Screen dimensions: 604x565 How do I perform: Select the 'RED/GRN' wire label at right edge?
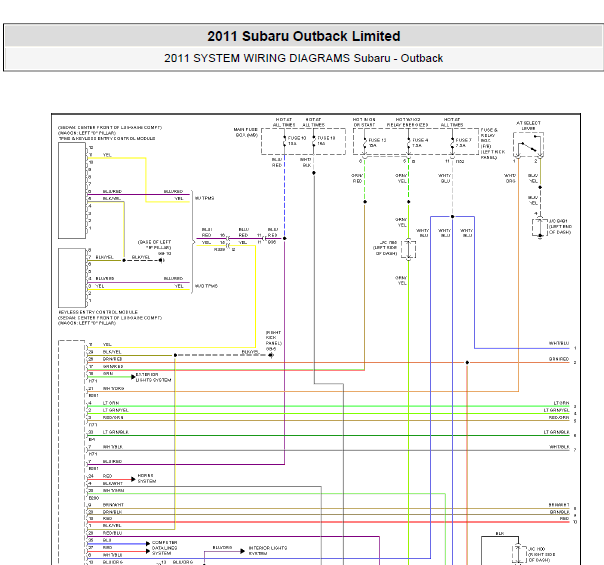[x=559, y=417]
